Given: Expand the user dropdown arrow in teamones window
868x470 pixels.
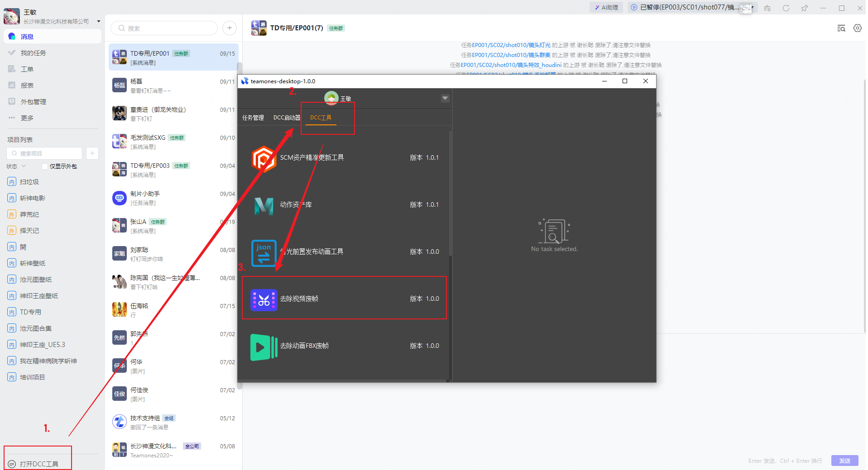Looking at the screenshot, I should [445, 98].
